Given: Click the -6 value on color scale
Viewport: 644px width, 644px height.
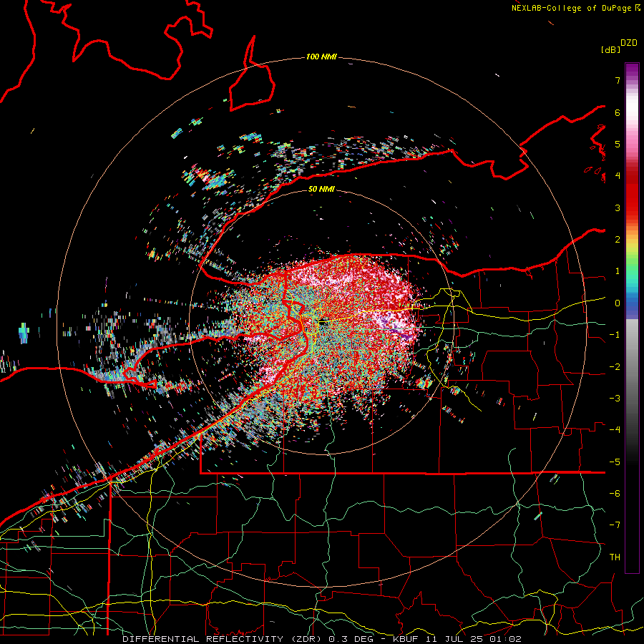Looking at the screenshot, I should [x=615, y=494].
